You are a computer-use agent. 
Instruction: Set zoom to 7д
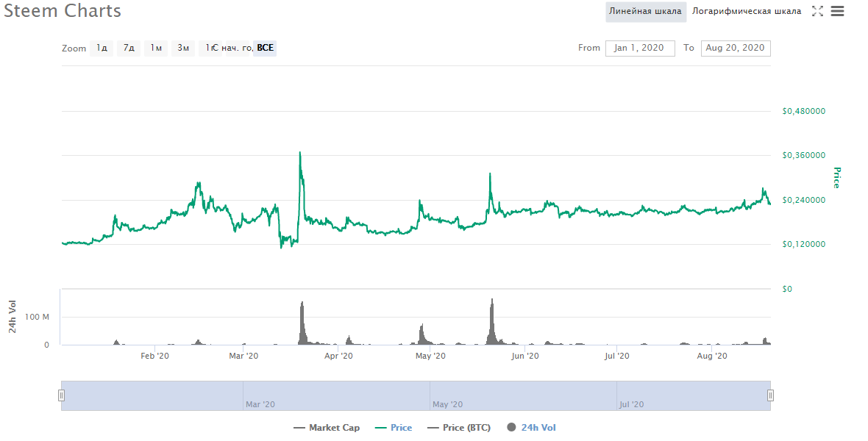[129, 48]
